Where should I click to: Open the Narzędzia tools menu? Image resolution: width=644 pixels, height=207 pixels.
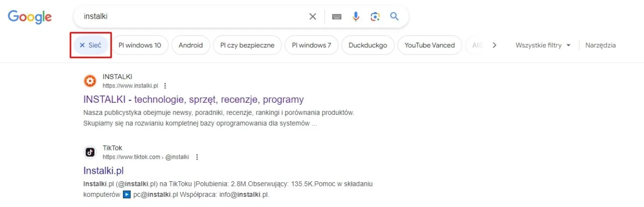(x=600, y=45)
